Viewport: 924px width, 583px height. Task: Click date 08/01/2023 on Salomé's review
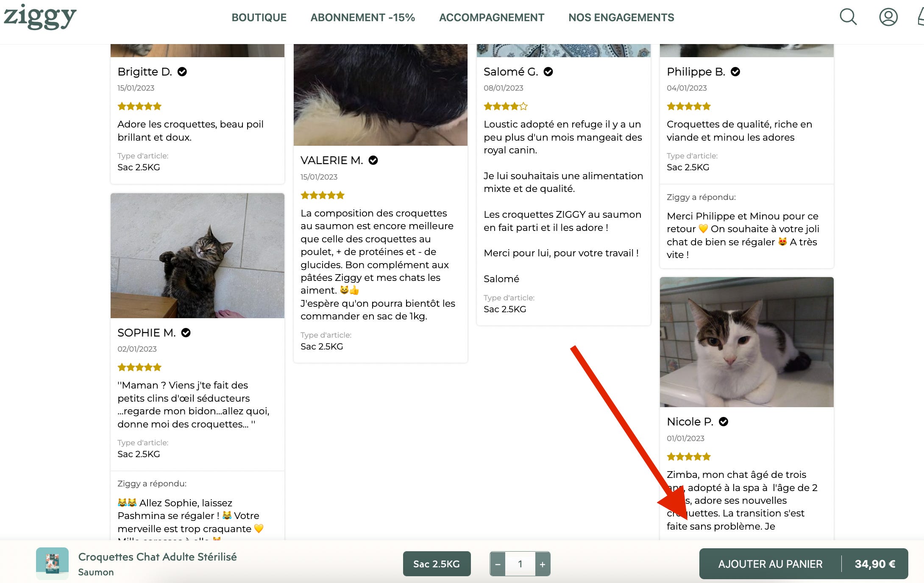[504, 88]
